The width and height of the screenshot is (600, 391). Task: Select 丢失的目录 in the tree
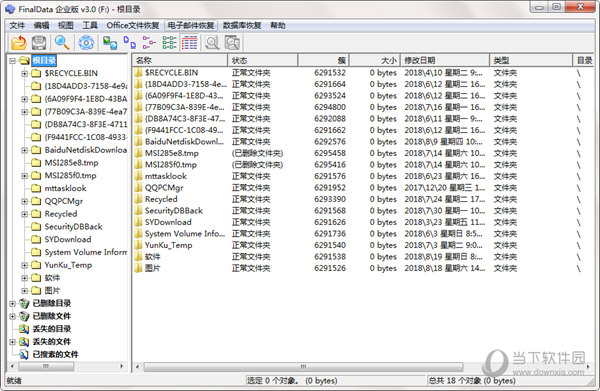point(52,329)
